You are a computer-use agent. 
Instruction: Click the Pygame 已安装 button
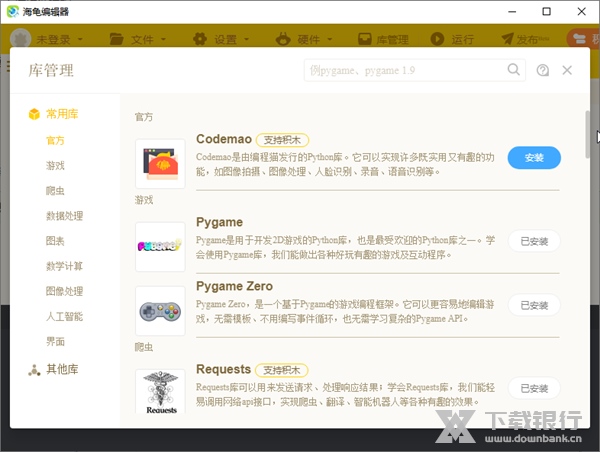(534, 241)
